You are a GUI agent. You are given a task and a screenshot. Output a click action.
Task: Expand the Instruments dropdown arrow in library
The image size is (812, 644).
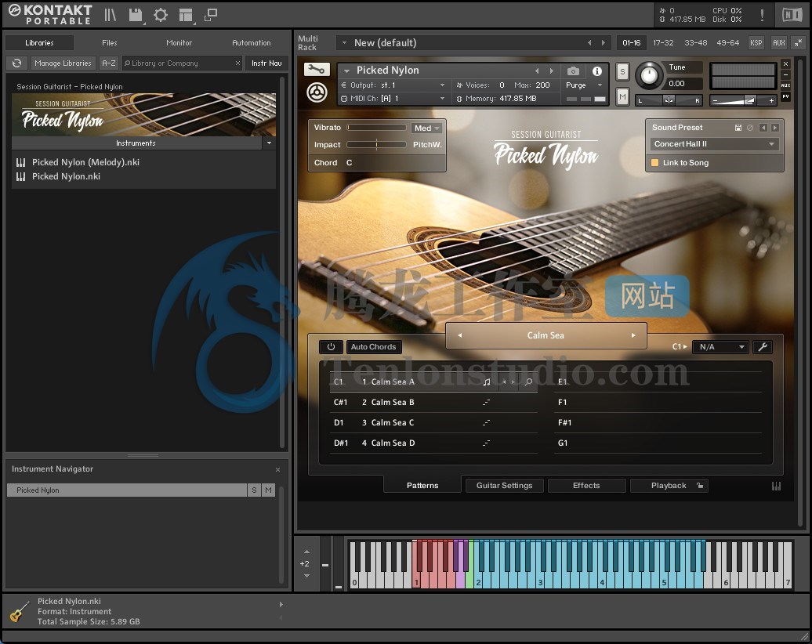pos(269,143)
